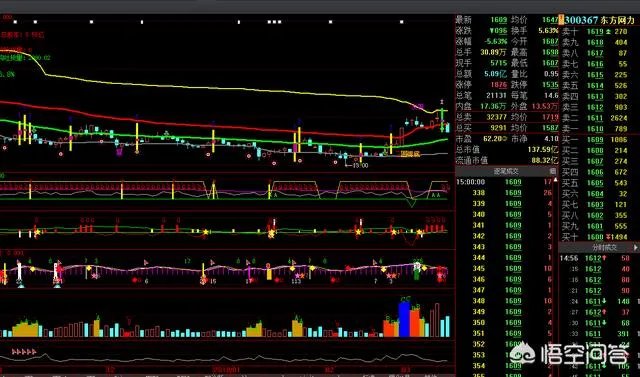Click the icon at right of 逐笔成交 header

[x=553, y=171]
